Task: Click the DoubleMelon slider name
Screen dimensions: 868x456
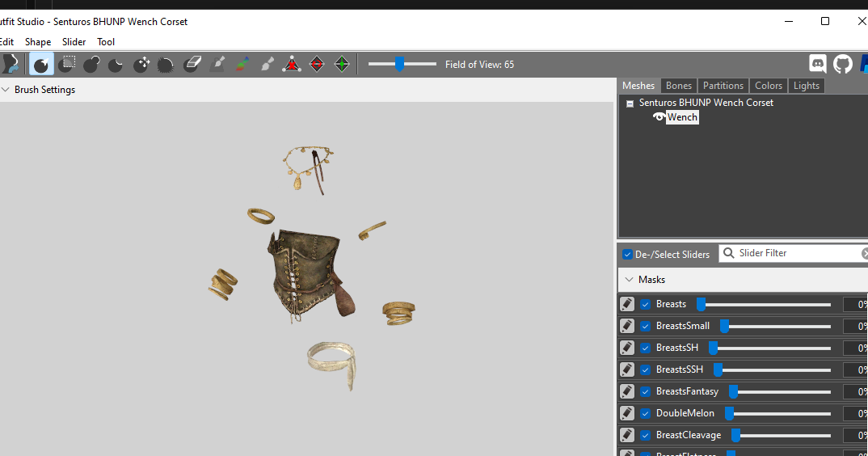Action: pos(685,413)
